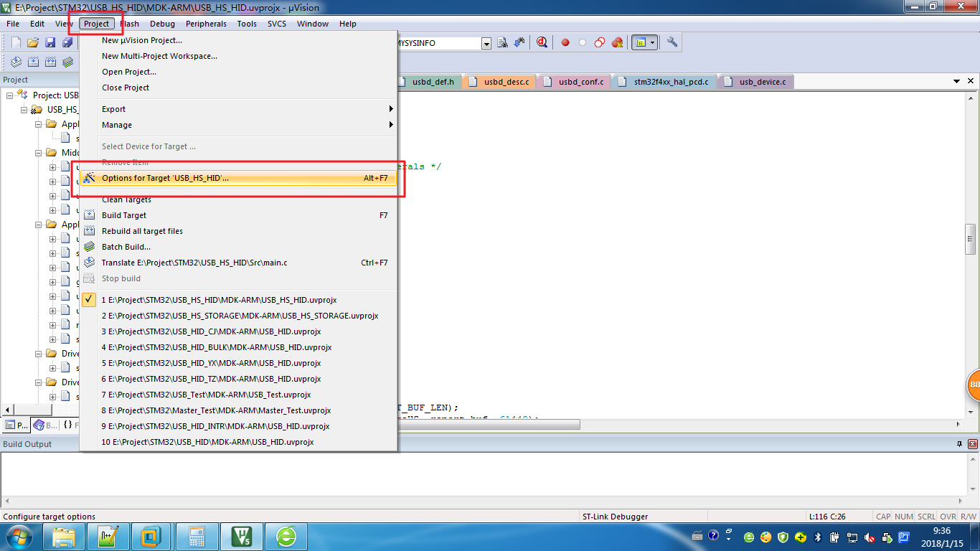Click the incremental find icon beside Find in Files
Viewport: 980px width, 551px height.
pos(519,43)
